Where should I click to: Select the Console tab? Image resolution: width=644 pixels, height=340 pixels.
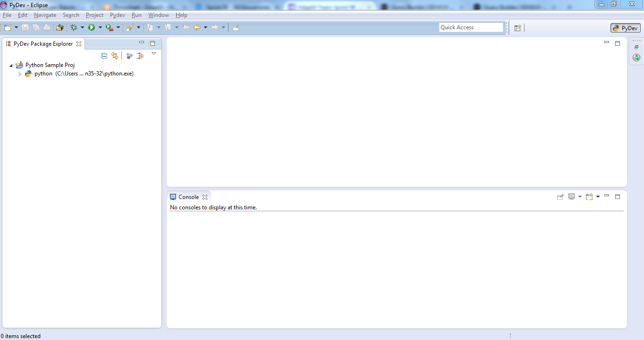[188, 197]
